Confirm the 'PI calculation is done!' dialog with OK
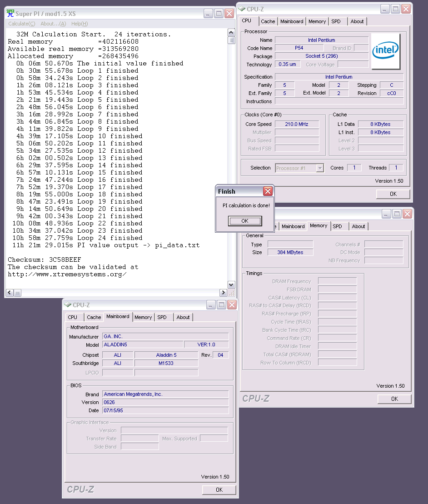This screenshot has width=428, height=504. 245,221
